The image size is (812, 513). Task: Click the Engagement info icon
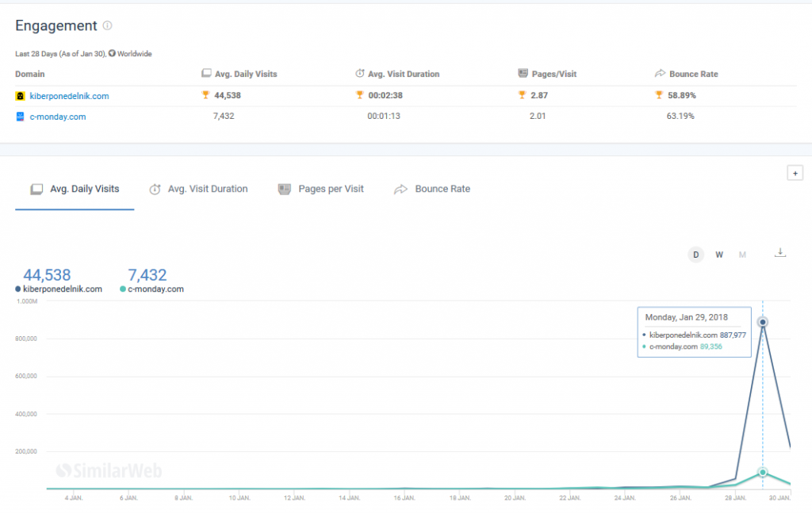(108, 26)
